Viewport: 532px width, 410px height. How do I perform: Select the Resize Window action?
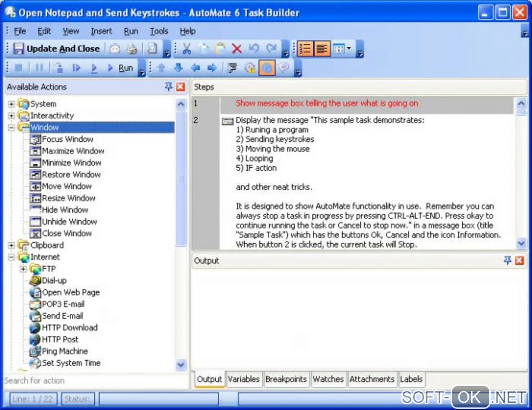[68, 198]
